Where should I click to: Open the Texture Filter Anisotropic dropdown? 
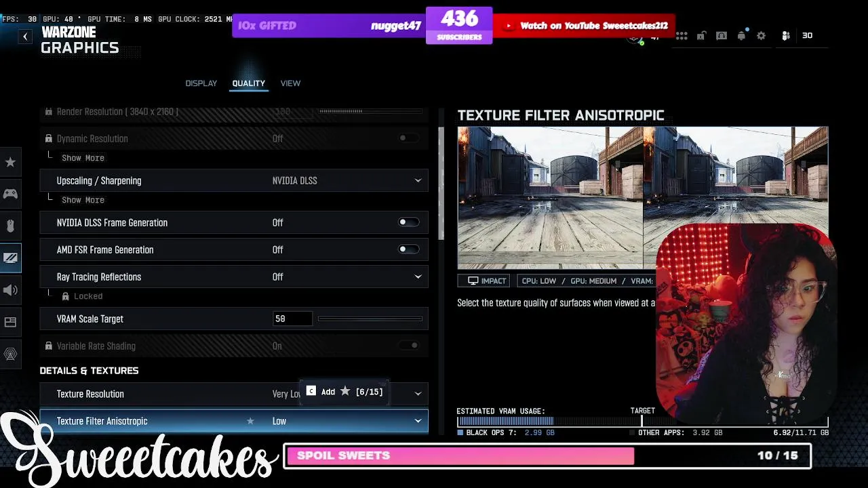[234, 421]
